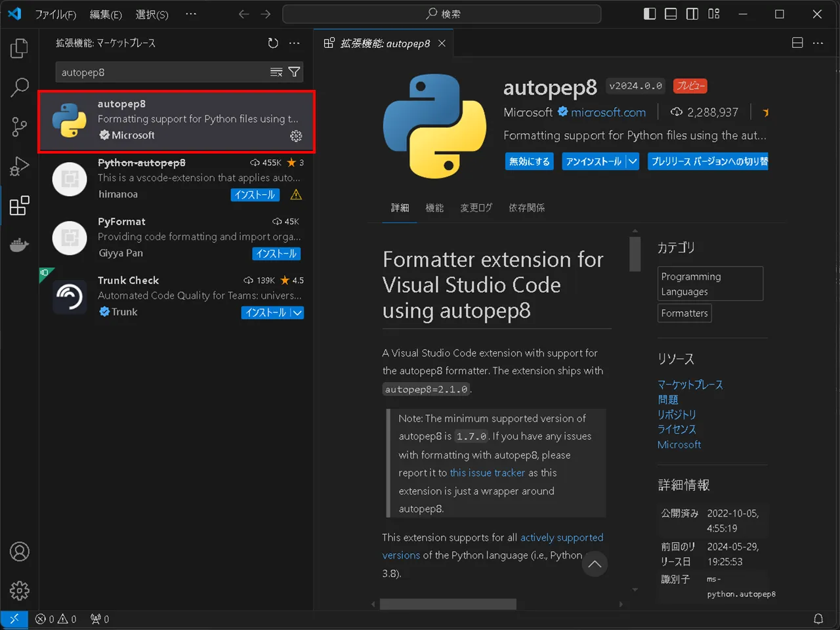Click アンインストール button

593,161
